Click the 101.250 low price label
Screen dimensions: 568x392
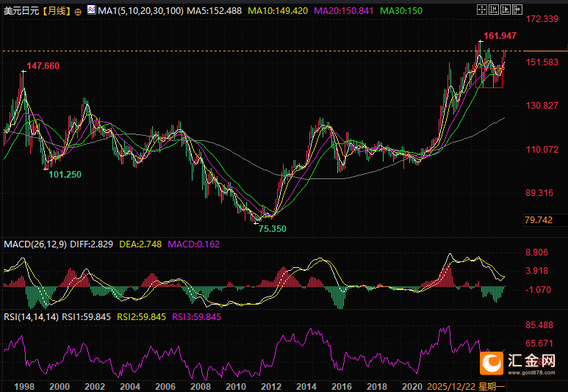65,175
